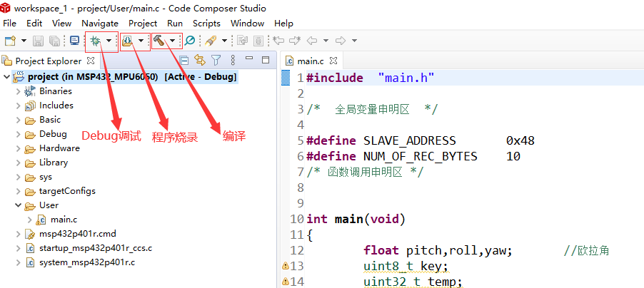The width and height of the screenshot is (644, 288).
Task: Open the Project menu
Action: click(x=143, y=23)
